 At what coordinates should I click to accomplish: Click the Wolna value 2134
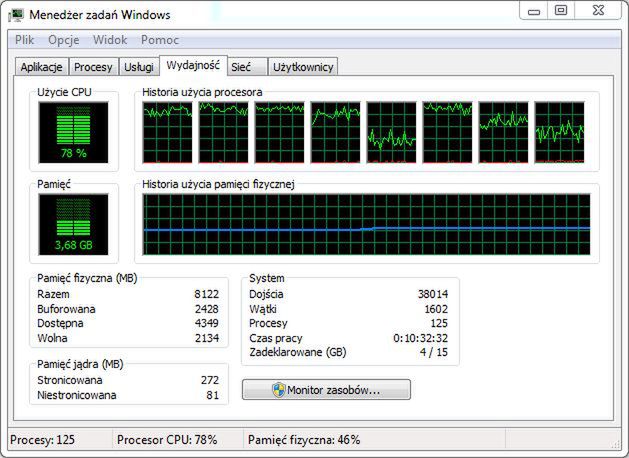coord(207,338)
